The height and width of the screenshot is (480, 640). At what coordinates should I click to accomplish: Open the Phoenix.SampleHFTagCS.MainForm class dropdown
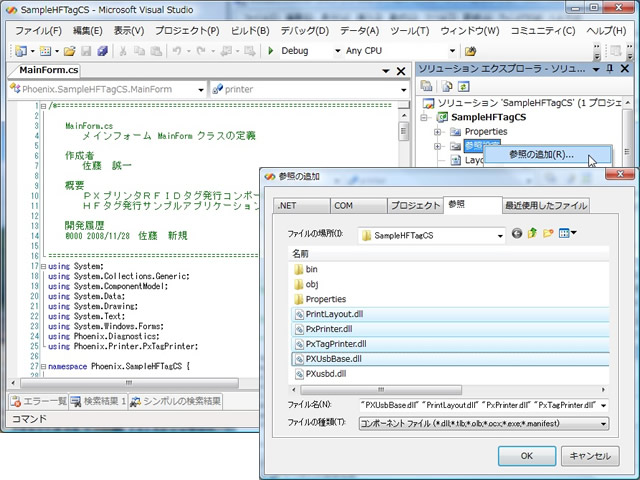pyautogui.click(x=200, y=90)
